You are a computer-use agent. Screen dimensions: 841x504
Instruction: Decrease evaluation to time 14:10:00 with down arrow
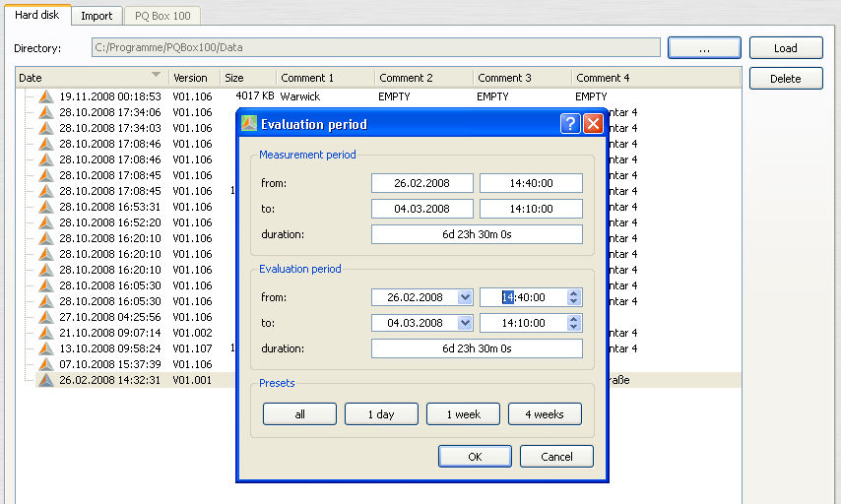[x=574, y=327]
